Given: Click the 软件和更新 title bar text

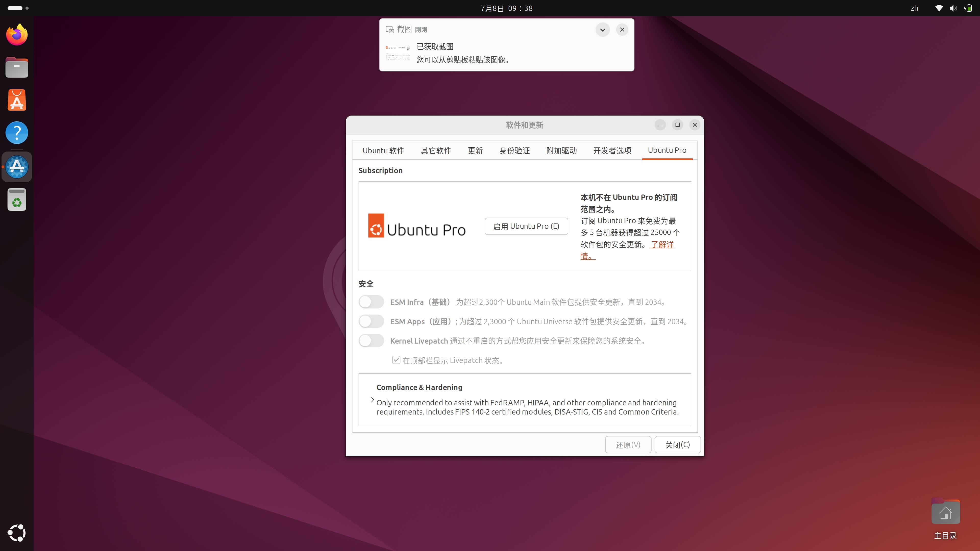Looking at the screenshot, I should point(525,125).
